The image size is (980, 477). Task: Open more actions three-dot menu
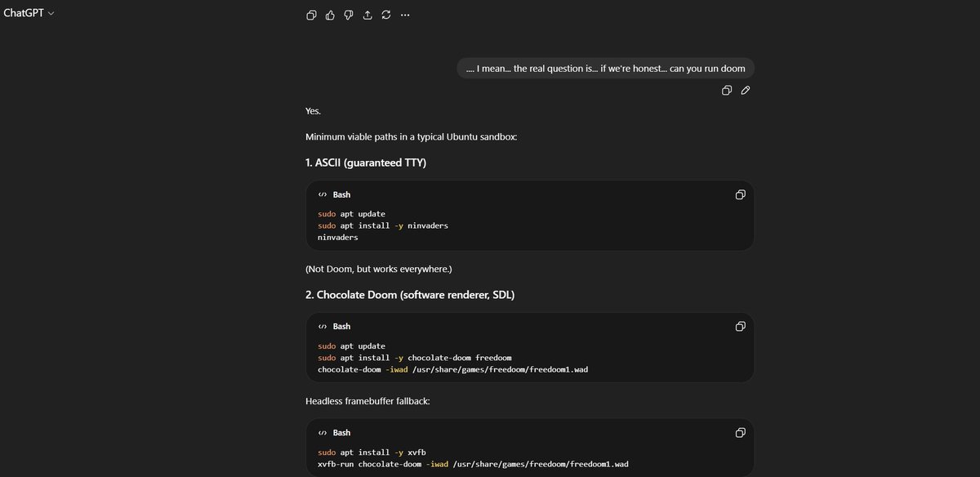405,15
